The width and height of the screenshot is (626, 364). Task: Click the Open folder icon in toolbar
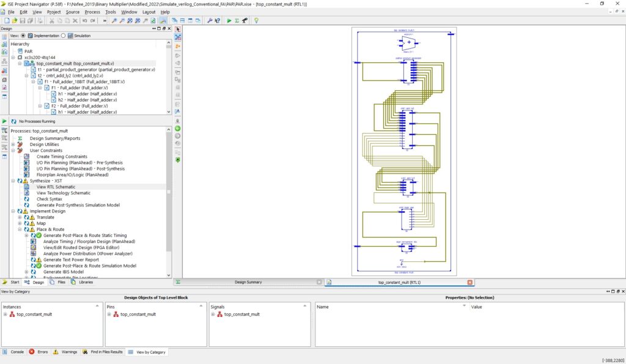(14, 21)
